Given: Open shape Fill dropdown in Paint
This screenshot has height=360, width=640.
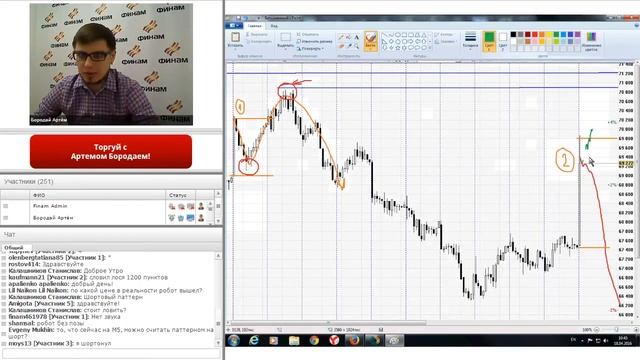Looking at the screenshot, I should pyautogui.click(x=445, y=42).
